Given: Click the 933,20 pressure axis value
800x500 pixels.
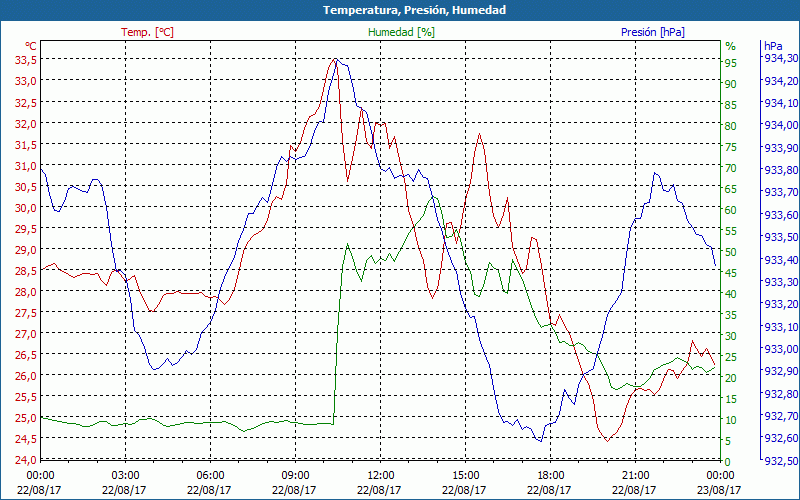Looking at the screenshot, I should point(781,304).
